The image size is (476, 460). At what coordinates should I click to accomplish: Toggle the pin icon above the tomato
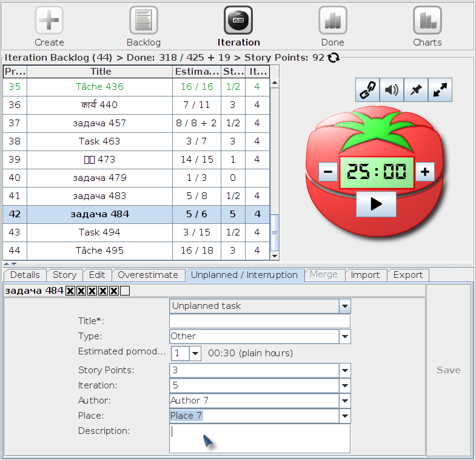[416, 90]
